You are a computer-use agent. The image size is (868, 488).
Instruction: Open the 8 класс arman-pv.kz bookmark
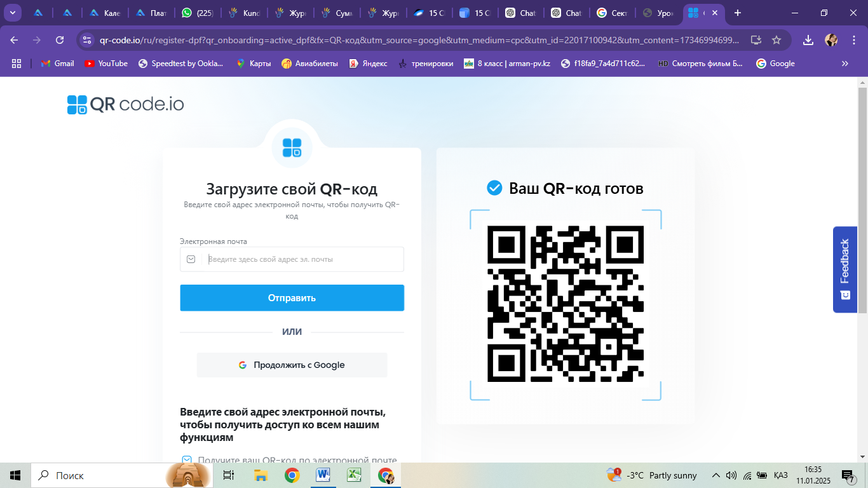pos(507,64)
